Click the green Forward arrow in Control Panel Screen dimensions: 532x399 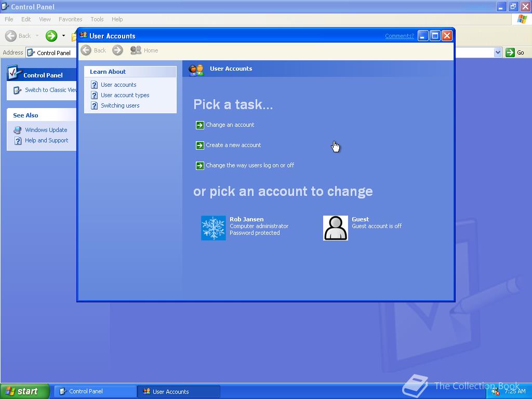[51, 36]
